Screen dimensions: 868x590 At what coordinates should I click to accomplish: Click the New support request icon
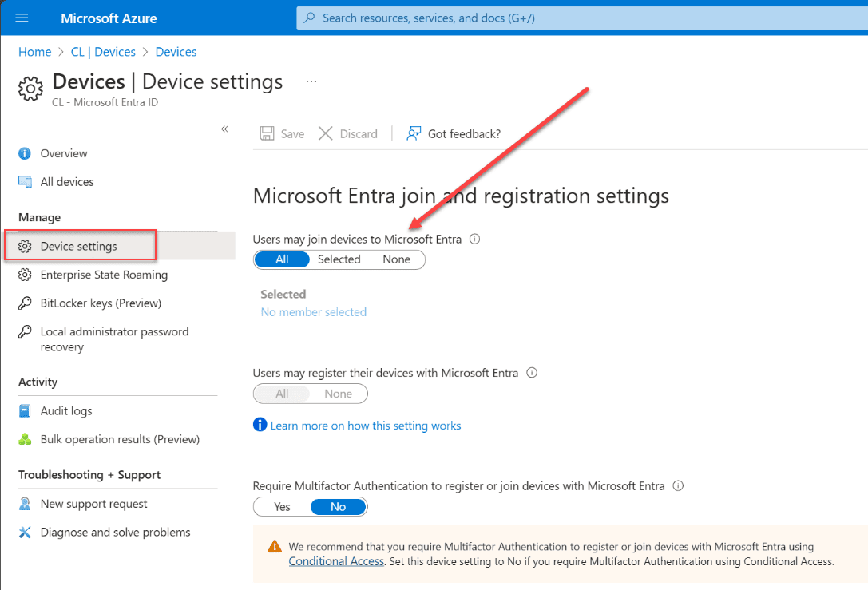pyautogui.click(x=25, y=504)
